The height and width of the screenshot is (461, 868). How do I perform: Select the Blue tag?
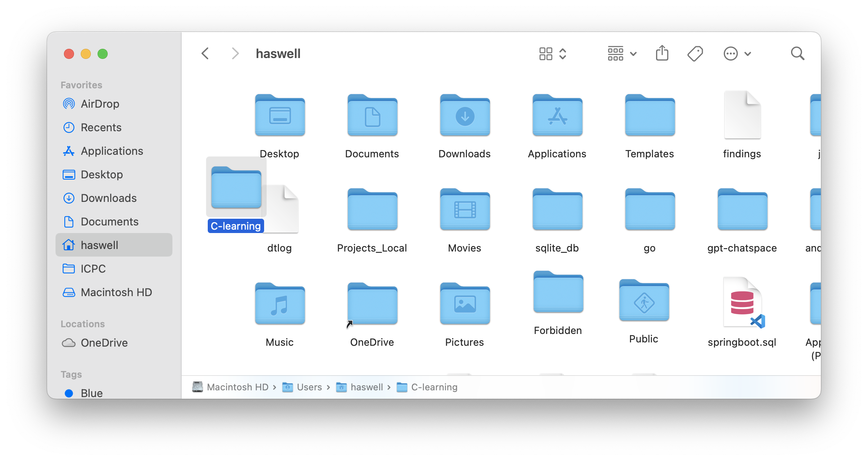pyautogui.click(x=91, y=393)
